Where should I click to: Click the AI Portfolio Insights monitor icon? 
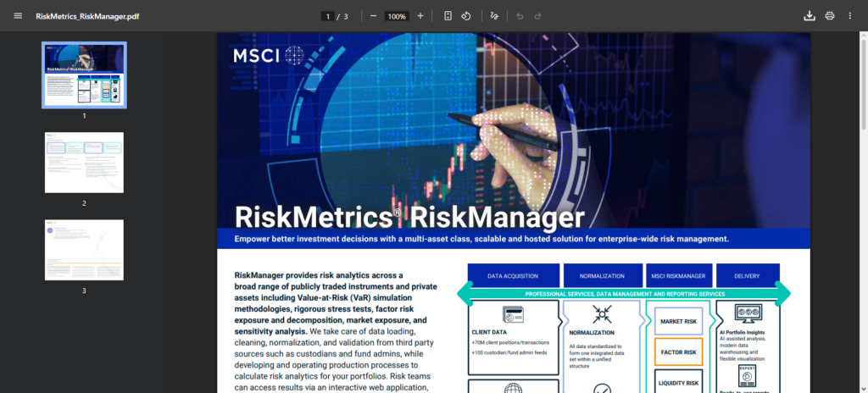point(748,314)
